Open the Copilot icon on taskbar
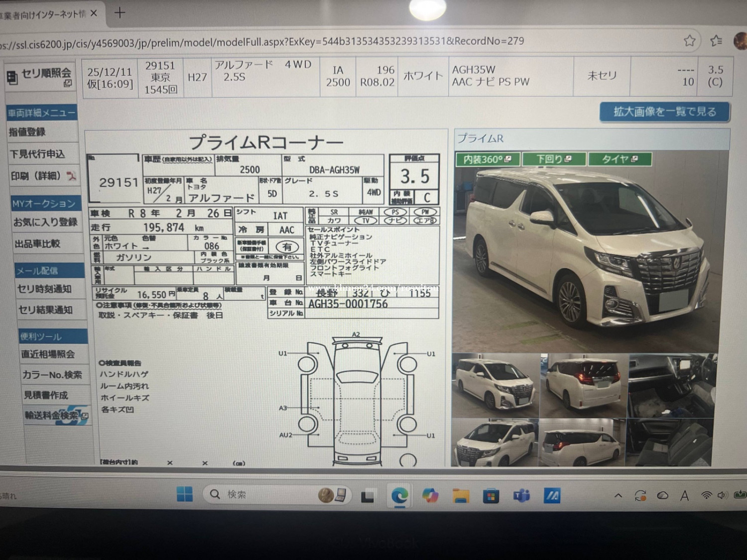 (430, 495)
